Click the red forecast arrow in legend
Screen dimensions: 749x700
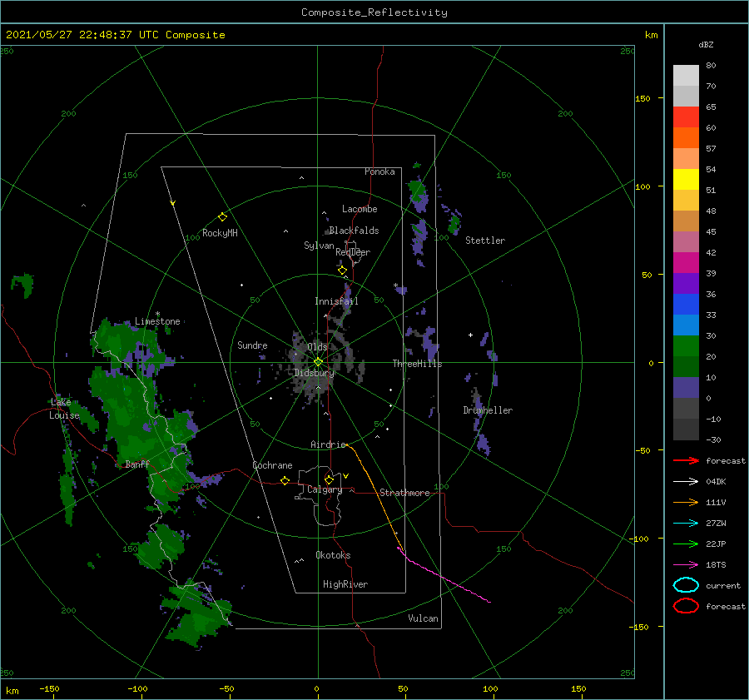click(x=686, y=460)
